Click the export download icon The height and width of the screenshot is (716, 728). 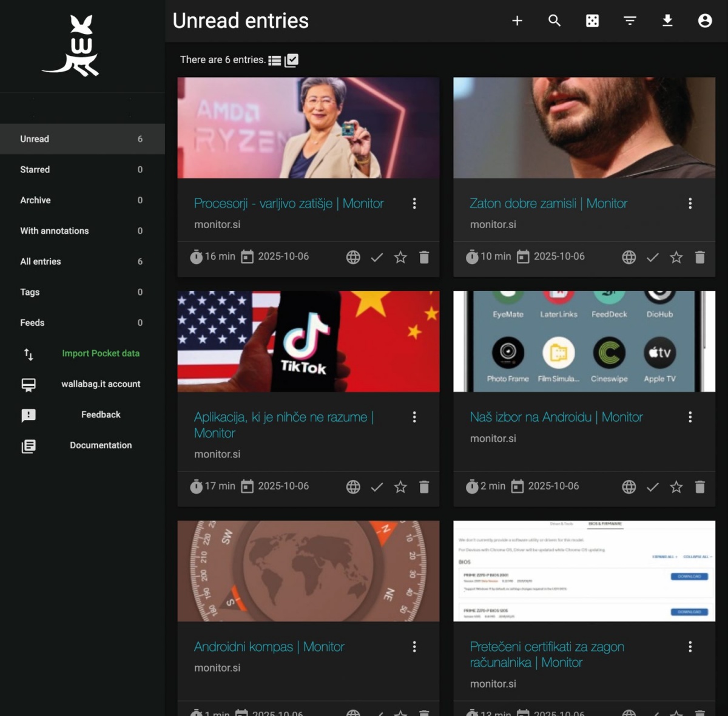click(x=667, y=21)
